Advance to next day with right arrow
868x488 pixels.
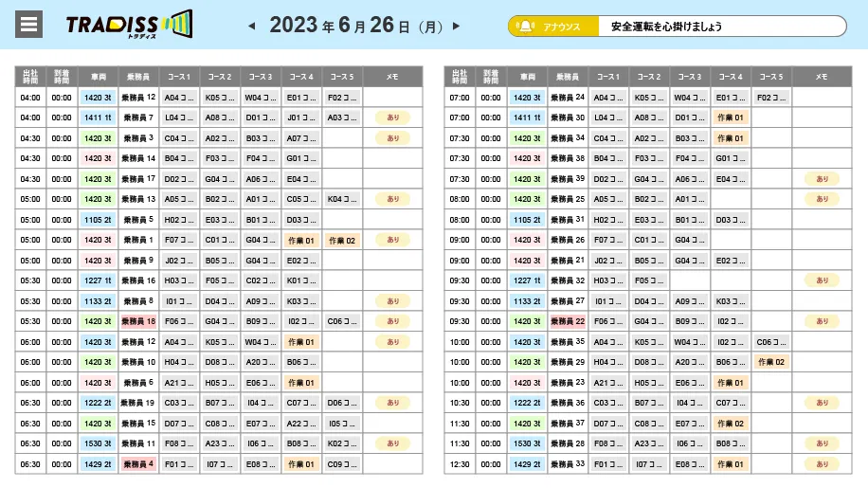coord(457,26)
